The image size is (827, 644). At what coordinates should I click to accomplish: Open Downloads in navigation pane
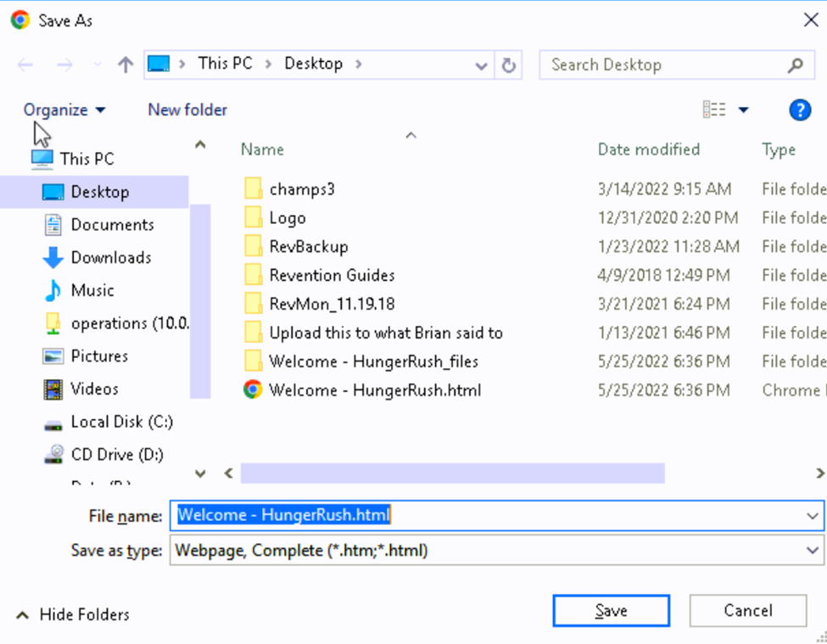point(111,257)
